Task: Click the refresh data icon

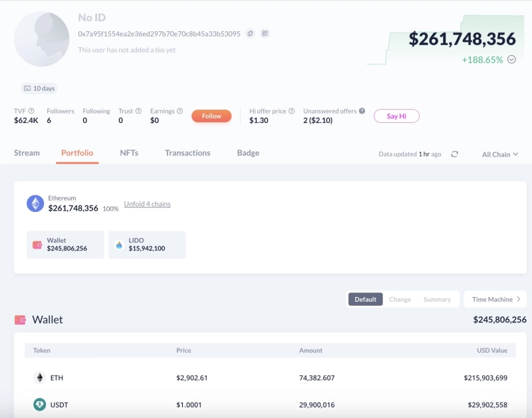Action: click(x=454, y=154)
